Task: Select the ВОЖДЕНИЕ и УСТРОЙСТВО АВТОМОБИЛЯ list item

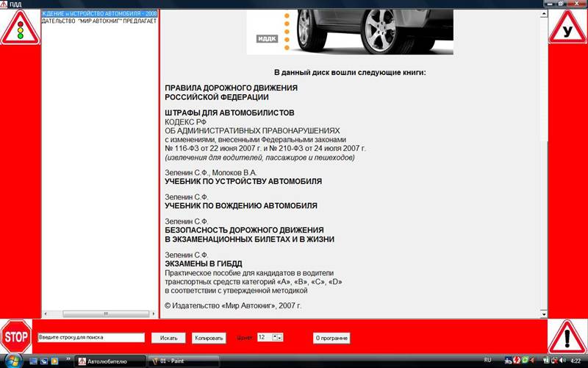Action: point(99,13)
